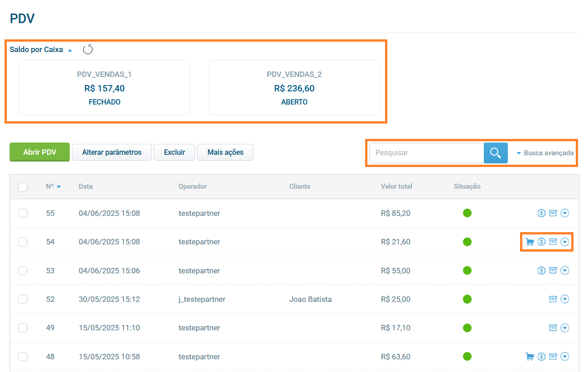Click the Alterar parâmetros button
Image resolution: width=588 pixels, height=372 pixels.
(112, 153)
